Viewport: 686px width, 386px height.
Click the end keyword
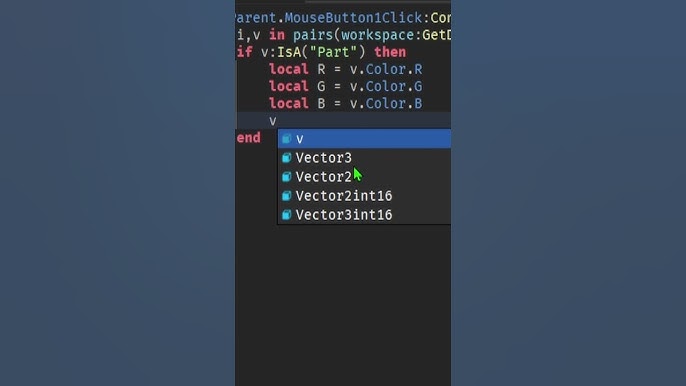[x=248, y=138]
